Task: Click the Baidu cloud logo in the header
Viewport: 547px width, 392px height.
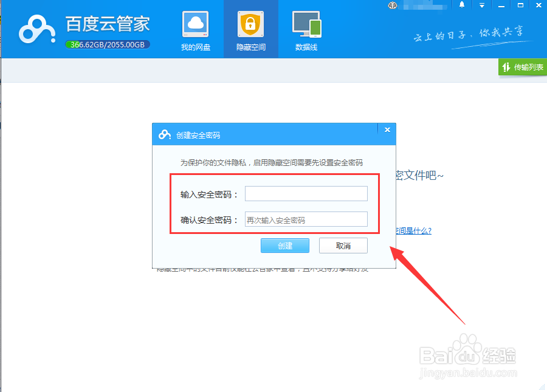Action: click(37, 30)
